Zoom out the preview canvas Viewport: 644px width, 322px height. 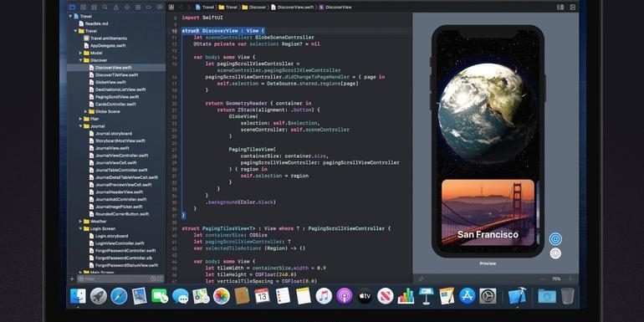(x=542, y=279)
